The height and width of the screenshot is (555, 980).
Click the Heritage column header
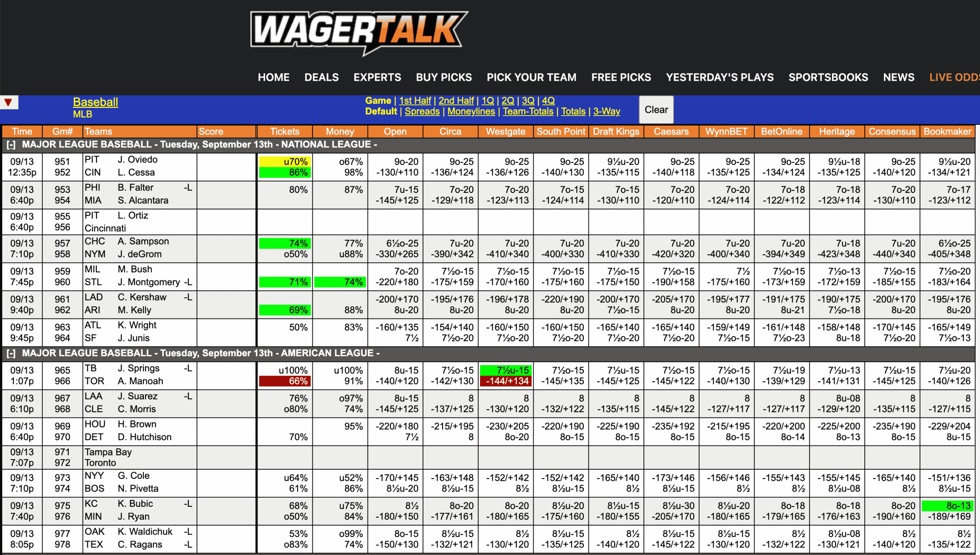[837, 132]
